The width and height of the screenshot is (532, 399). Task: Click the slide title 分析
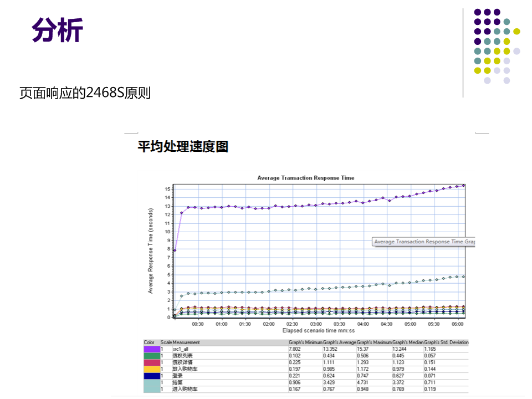(x=57, y=30)
